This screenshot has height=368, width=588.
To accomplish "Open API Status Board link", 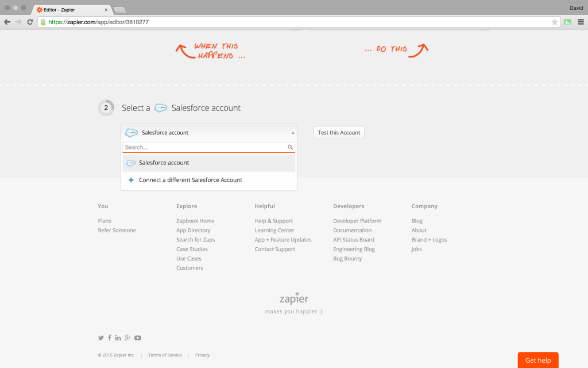I will [x=354, y=240].
